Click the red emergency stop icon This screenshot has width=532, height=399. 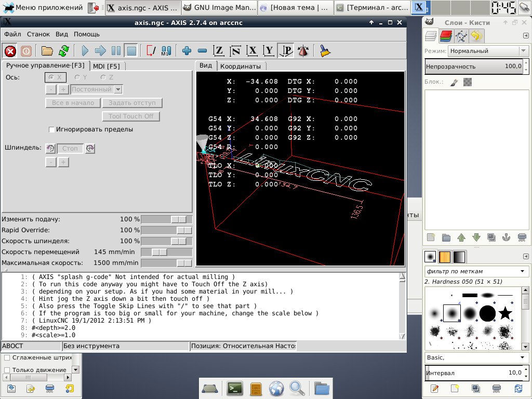(10, 51)
